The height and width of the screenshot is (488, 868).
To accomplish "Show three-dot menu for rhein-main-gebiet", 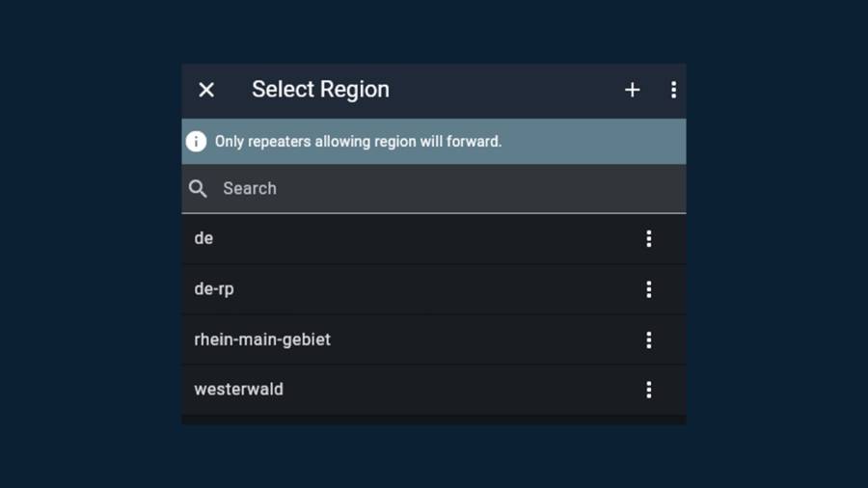I will [649, 339].
